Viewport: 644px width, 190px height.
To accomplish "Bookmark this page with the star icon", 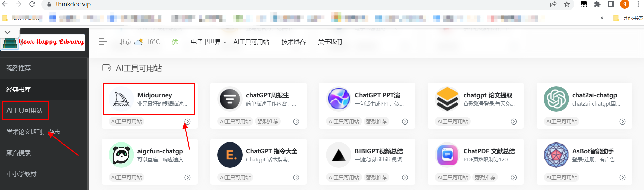I will tap(567, 4).
